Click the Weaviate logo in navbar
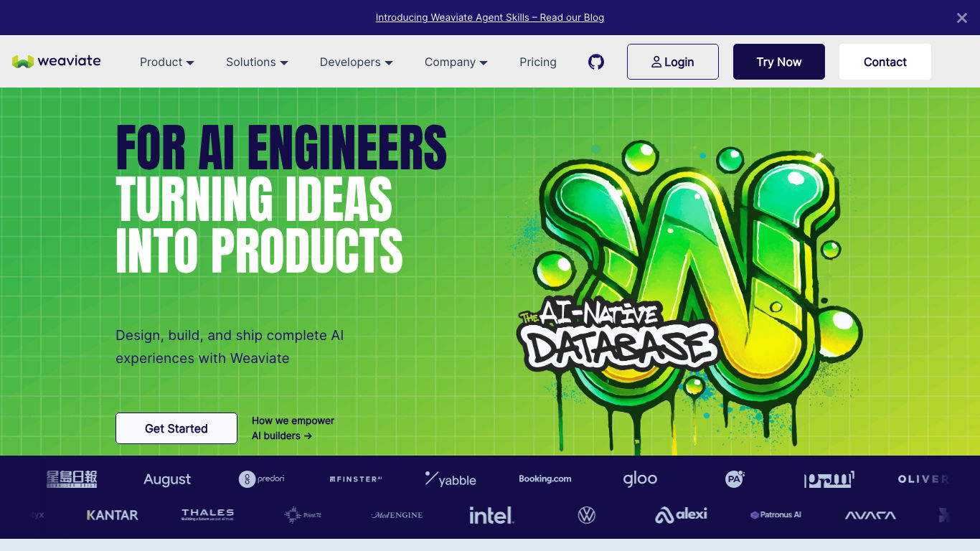Screen dimensions: 980x551 [x=57, y=62]
